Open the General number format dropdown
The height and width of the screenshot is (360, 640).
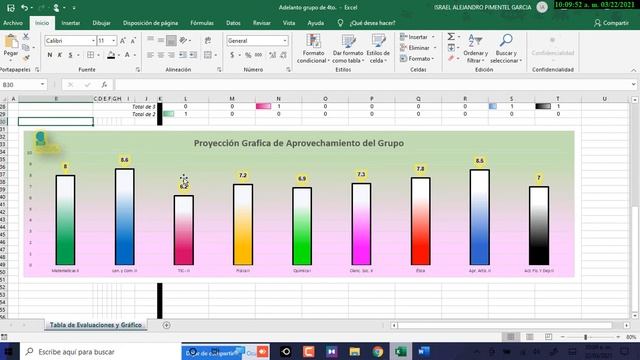tap(284, 41)
